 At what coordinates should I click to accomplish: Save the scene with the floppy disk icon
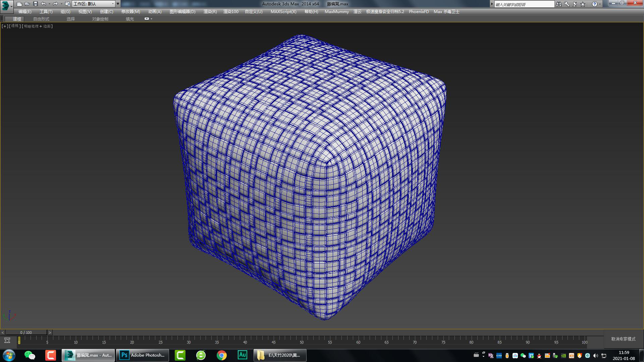coord(36,4)
